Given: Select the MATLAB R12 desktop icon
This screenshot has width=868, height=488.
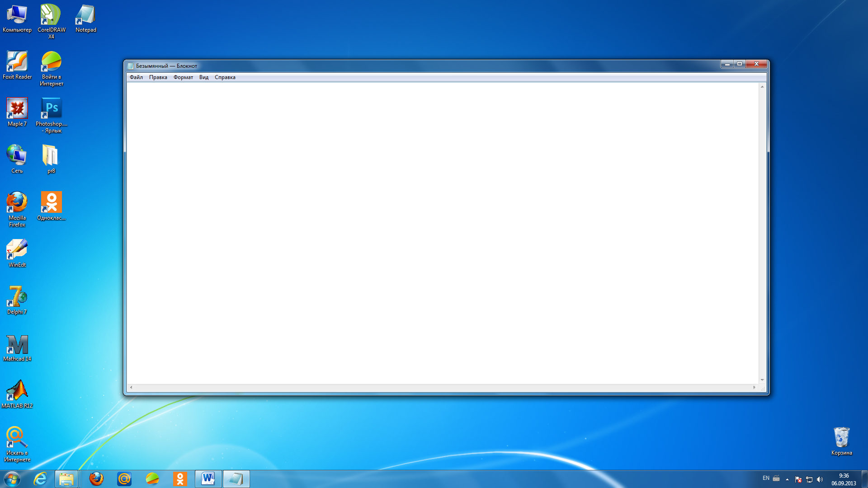Looking at the screenshot, I should (17, 394).
